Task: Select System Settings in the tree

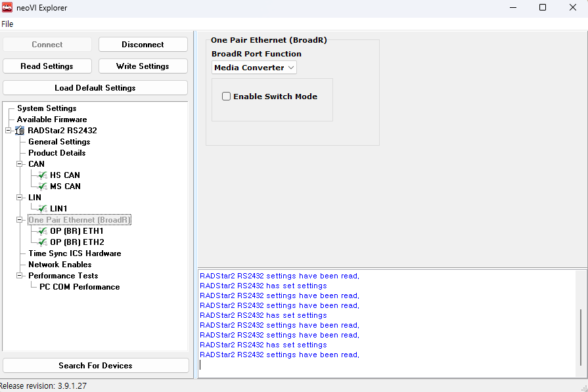Action: pos(47,108)
